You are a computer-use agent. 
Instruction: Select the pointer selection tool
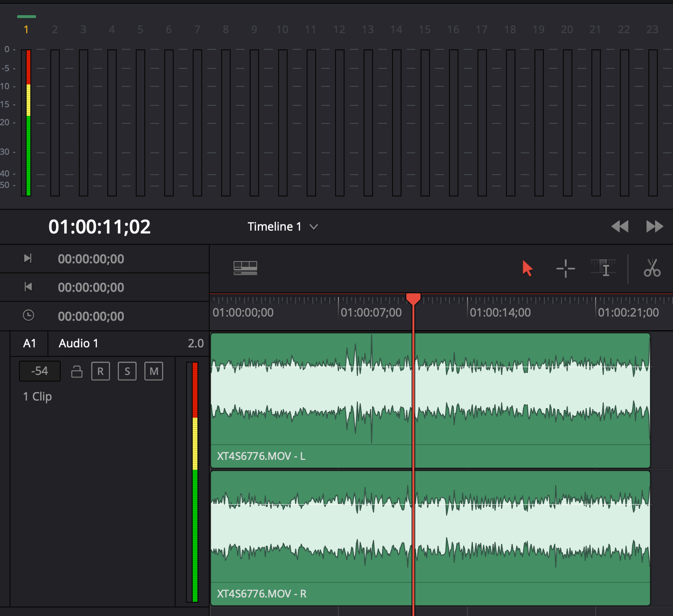coord(527,268)
